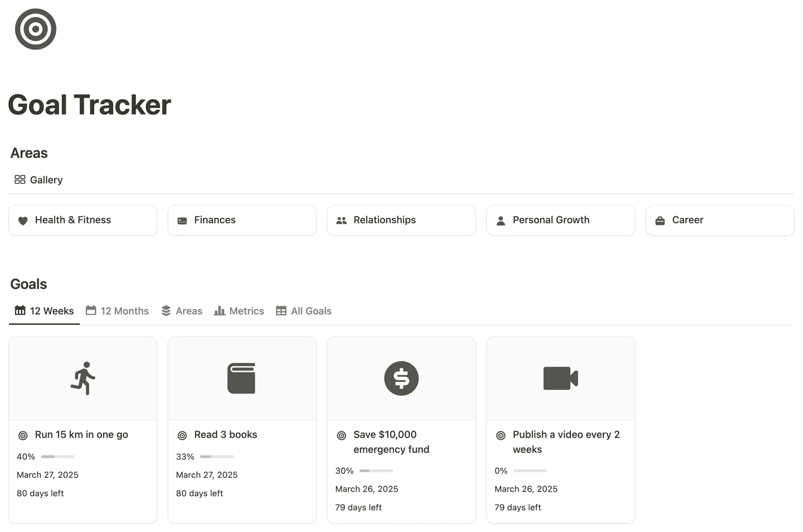This screenshot has height=532, width=803.
Task: Switch to the Areas goals tab
Action: (182, 311)
